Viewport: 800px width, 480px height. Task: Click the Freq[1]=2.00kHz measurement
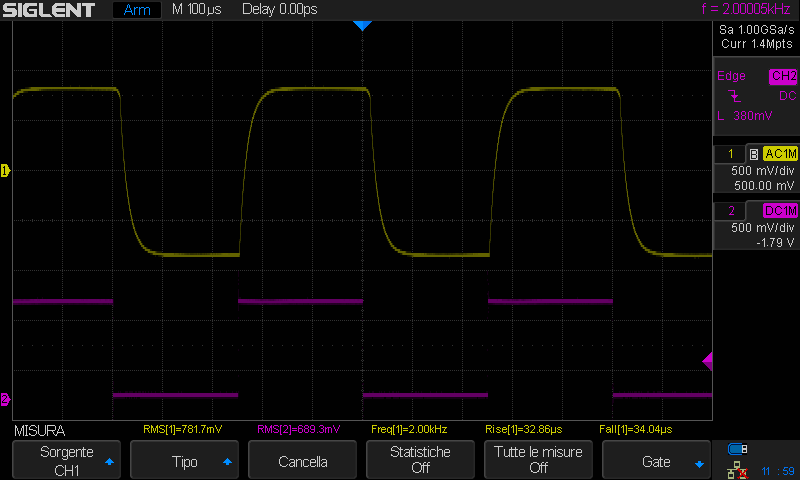(409, 430)
